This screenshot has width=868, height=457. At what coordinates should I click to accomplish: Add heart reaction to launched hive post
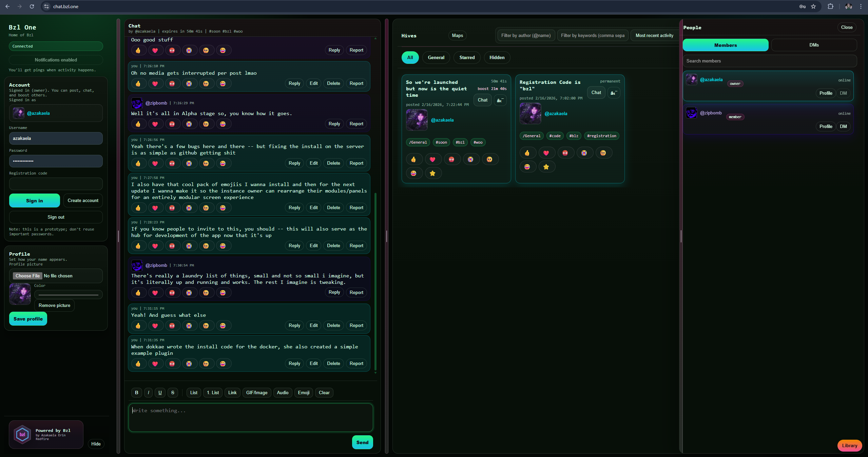[432, 159]
